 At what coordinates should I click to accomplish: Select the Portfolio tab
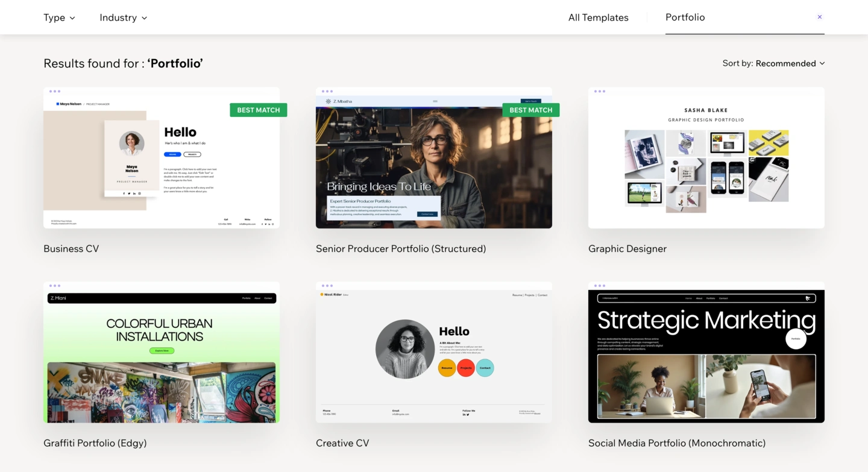[685, 17]
